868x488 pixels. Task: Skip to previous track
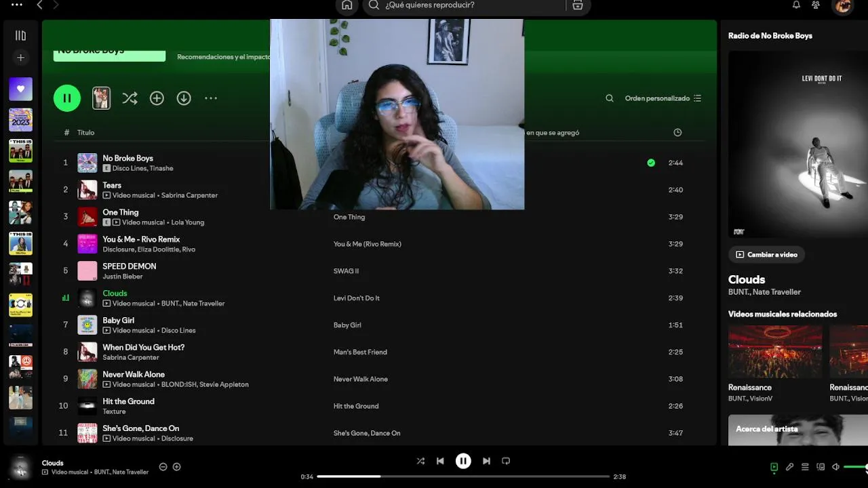pyautogui.click(x=440, y=461)
